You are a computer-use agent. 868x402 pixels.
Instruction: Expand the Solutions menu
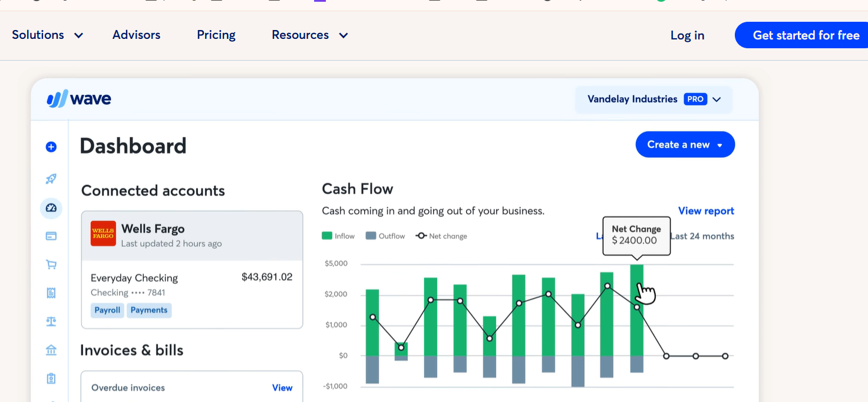(x=47, y=35)
